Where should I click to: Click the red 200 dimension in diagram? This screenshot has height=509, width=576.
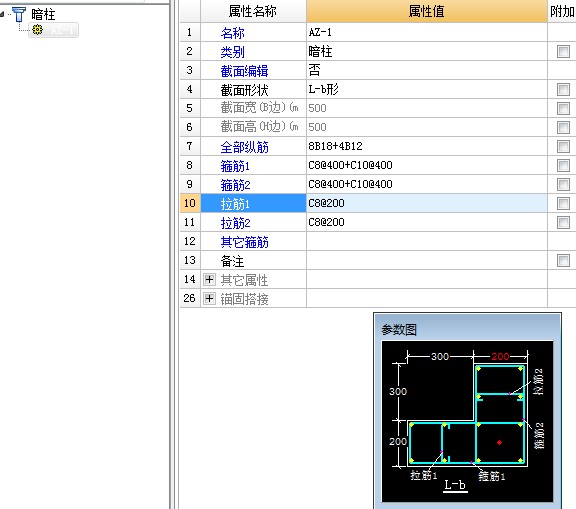[x=500, y=356]
